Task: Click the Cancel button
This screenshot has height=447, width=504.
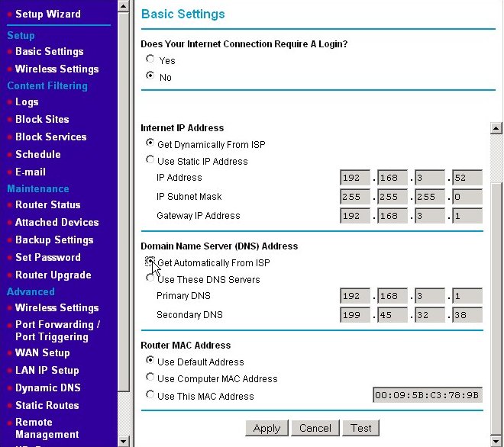Action: pyautogui.click(x=315, y=428)
